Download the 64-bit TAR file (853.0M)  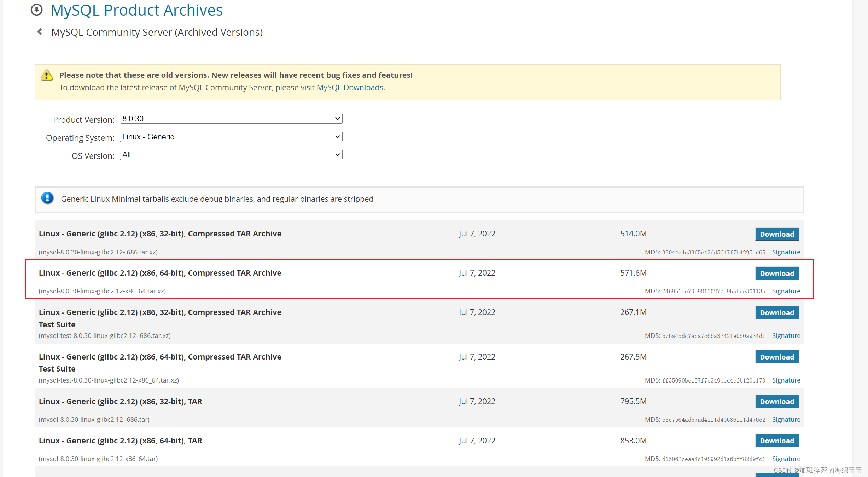point(777,441)
